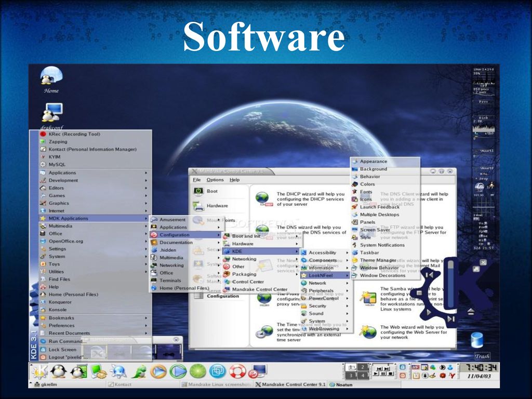Switch to Kontact taskbar button

click(142, 384)
